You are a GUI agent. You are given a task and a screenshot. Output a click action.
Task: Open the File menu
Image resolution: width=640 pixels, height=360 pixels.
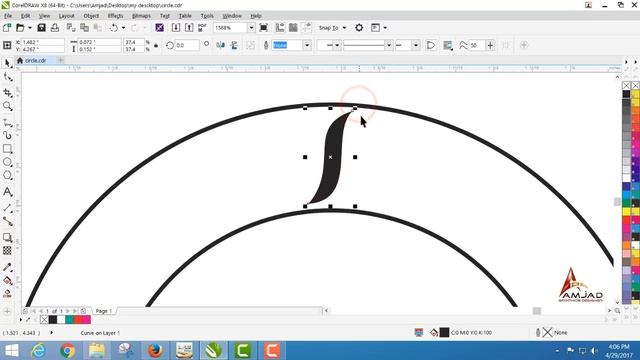(x=8, y=16)
